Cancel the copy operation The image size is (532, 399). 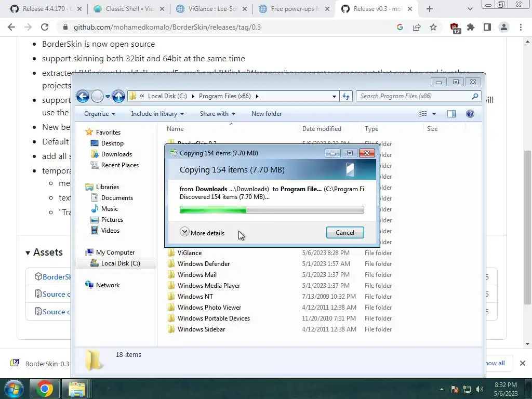[345, 232]
